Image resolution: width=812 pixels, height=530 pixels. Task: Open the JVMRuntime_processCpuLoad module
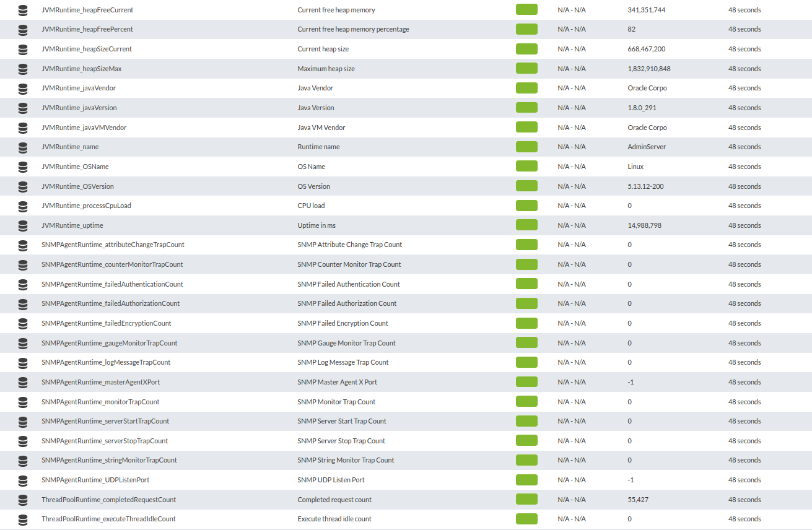(x=86, y=206)
